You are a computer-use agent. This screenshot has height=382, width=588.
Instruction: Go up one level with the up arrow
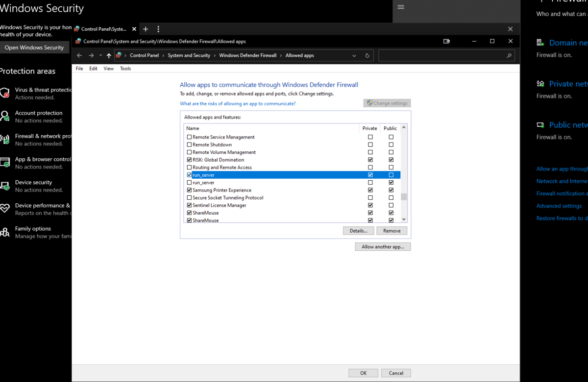pyautogui.click(x=109, y=55)
